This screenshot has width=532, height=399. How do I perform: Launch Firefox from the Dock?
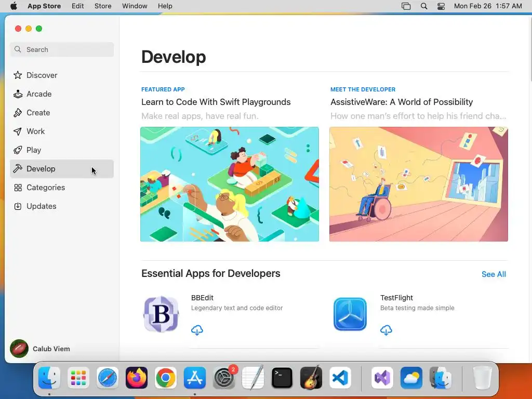[x=137, y=378]
